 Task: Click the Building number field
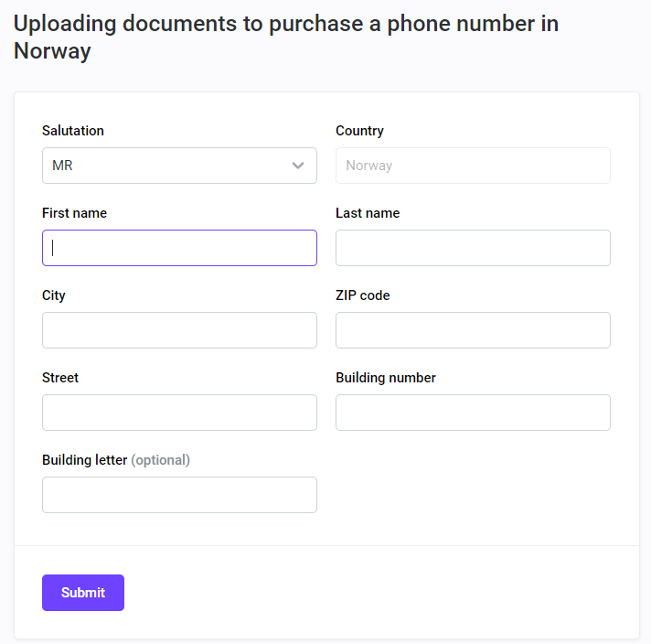(x=473, y=413)
